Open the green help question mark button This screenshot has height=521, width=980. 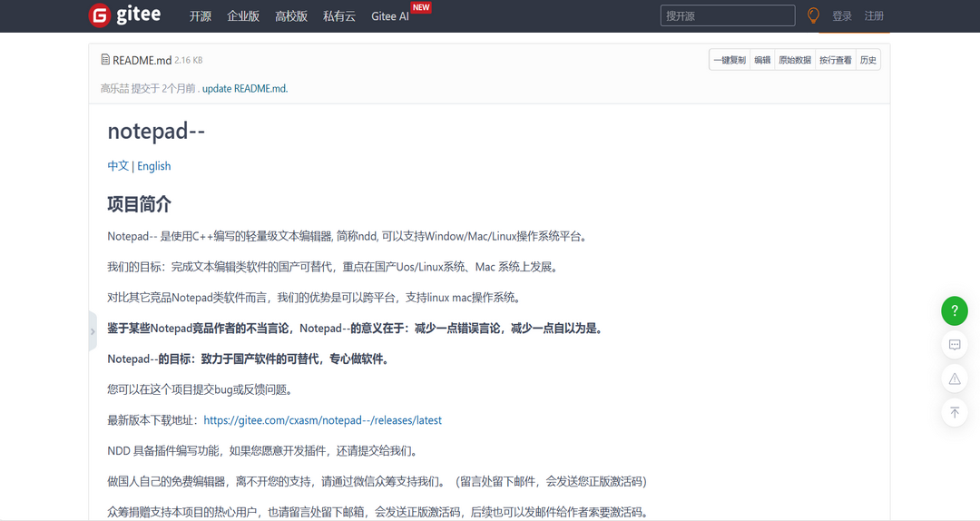click(x=954, y=310)
